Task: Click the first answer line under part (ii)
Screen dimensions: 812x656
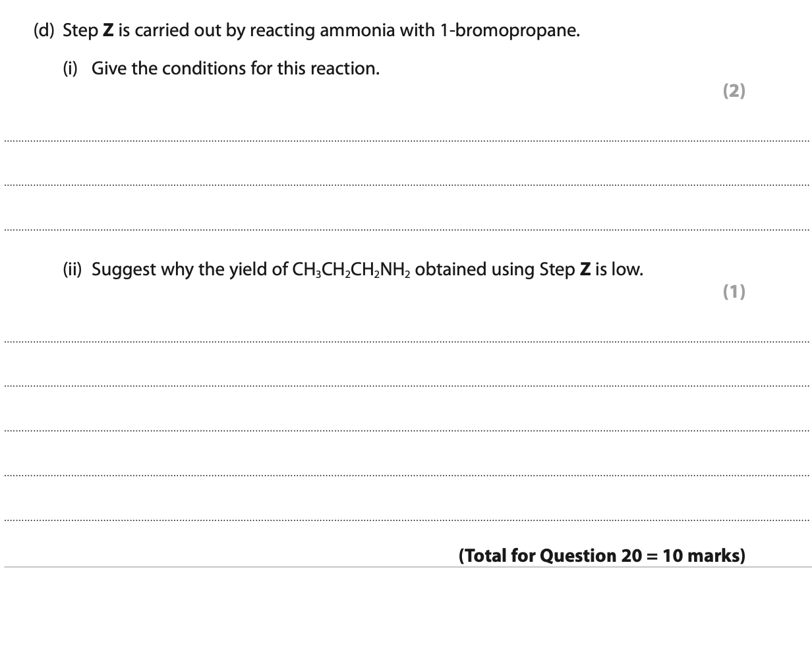Action: pos(406,341)
